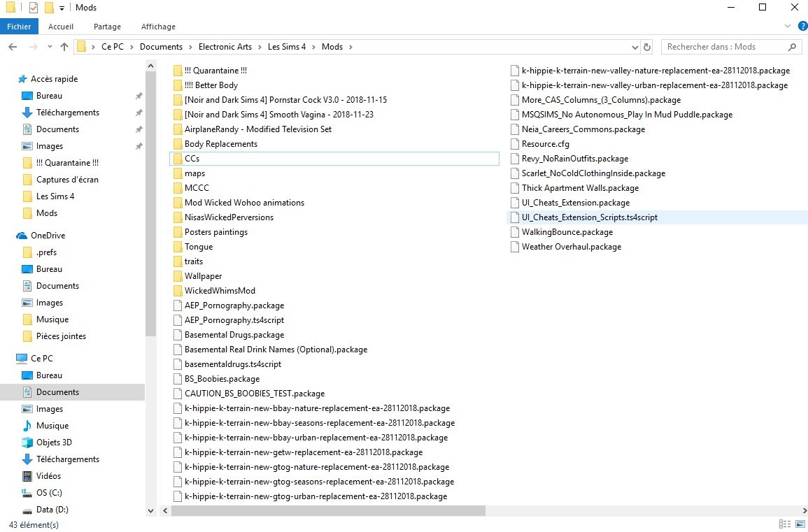This screenshot has height=532, width=808.
Task: Open chevron after 'Mods' in breadcrumb
Action: click(350, 47)
